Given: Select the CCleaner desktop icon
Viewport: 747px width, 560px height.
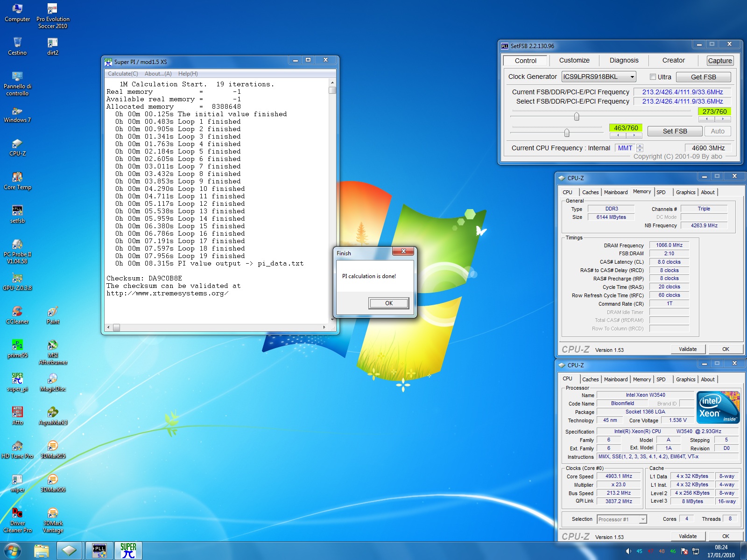Looking at the screenshot, I should click(17, 315).
